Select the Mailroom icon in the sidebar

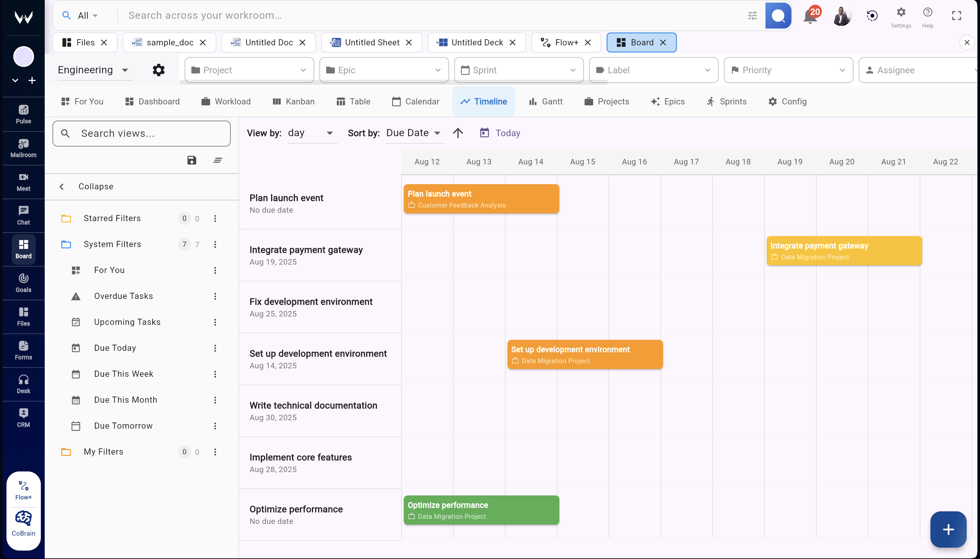tap(23, 148)
